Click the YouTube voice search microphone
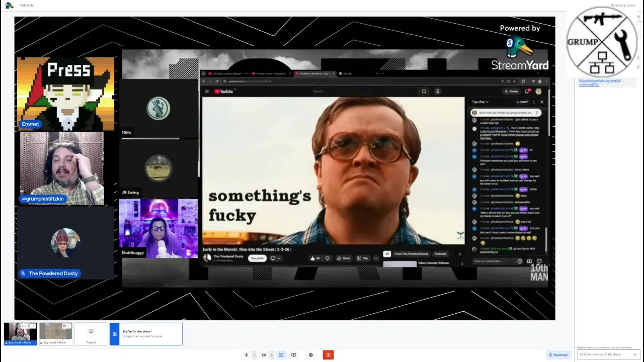 tap(438, 92)
